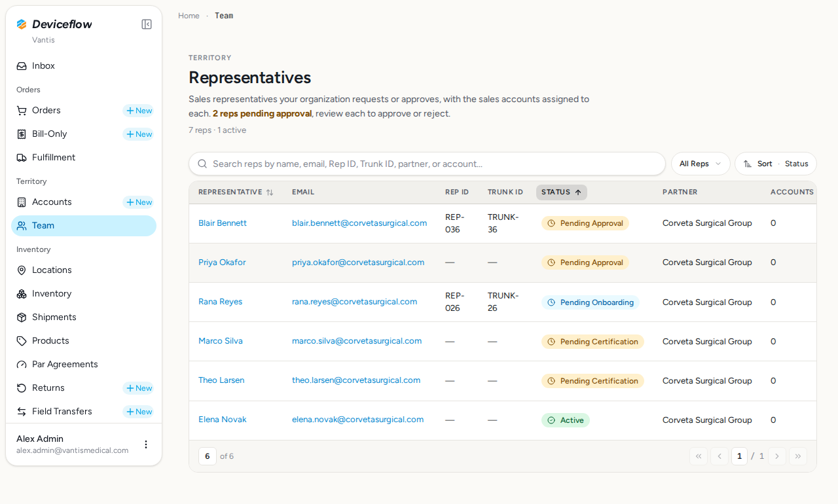The width and height of the screenshot is (838, 504).
Task: Email priya.okafor@corvetasurgical.com link
Action: coord(358,262)
